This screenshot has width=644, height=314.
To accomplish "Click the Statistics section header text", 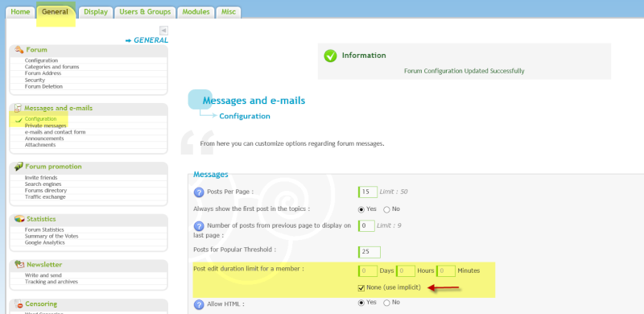I will (41, 219).
